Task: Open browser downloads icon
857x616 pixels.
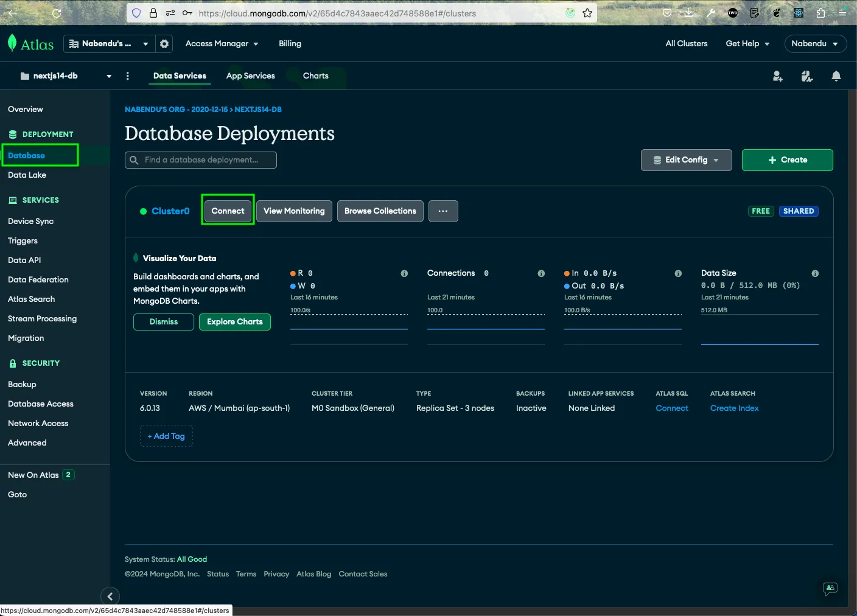Action: point(689,13)
